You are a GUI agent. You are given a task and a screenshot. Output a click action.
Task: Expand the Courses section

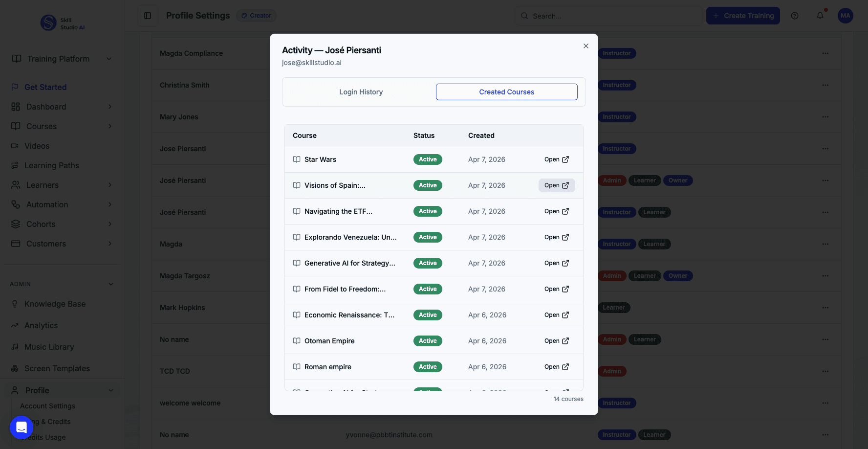click(41, 126)
